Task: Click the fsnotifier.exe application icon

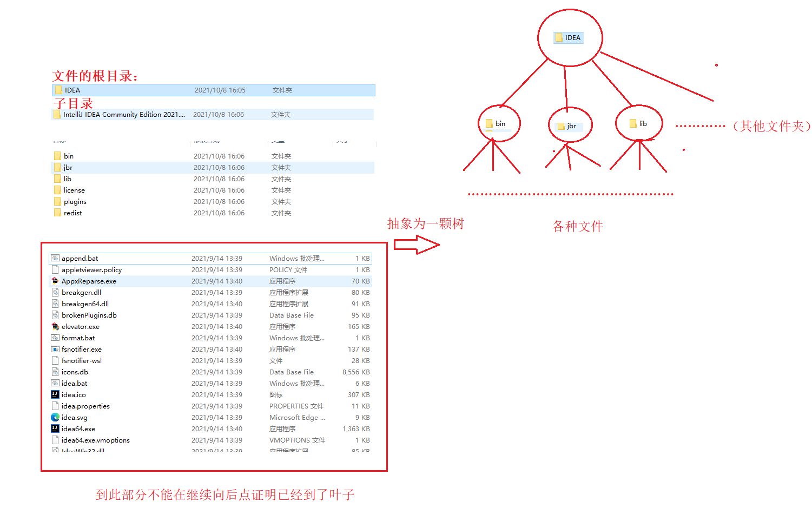Action: 55,350
